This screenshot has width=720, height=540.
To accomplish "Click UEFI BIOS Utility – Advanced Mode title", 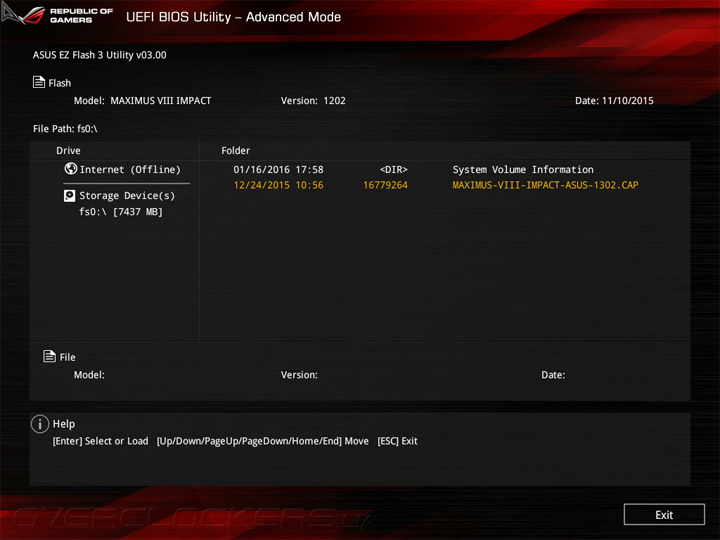I will click(x=233, y=17).
